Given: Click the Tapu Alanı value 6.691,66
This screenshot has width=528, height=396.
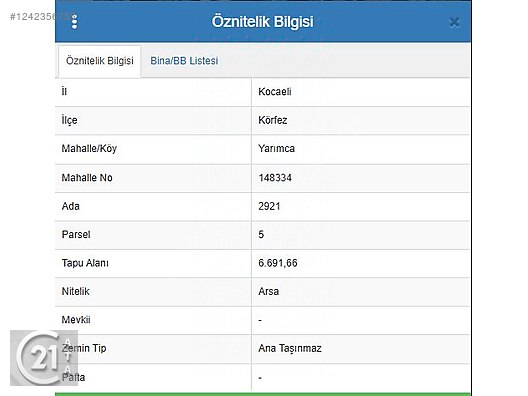Looking at the screenshot, I should pyautogui.click(x=278, y=263).
